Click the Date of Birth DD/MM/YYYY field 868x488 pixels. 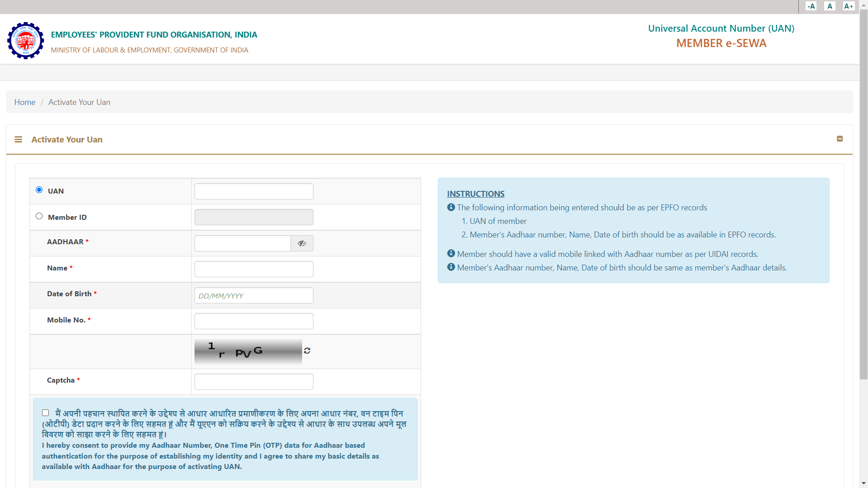pos(254,295)
